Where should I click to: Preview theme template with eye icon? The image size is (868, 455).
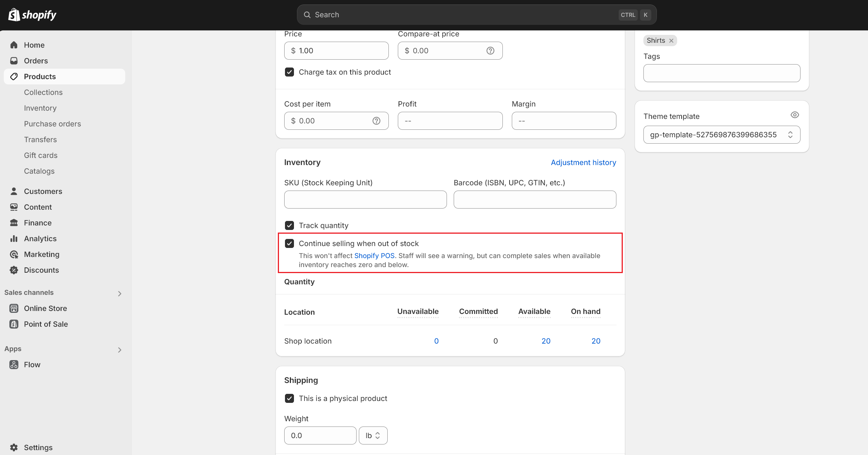(x=795, y=115)
